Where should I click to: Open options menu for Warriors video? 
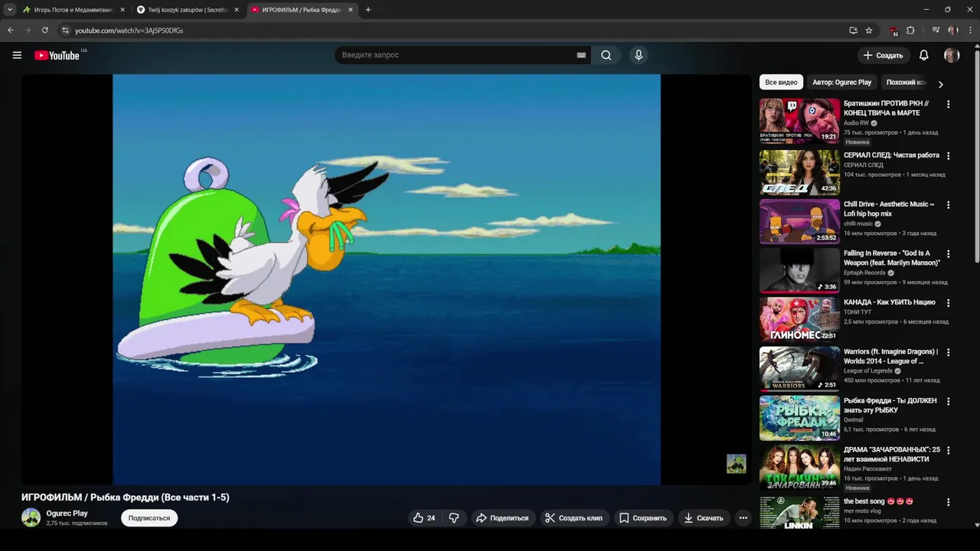(948, 353)
